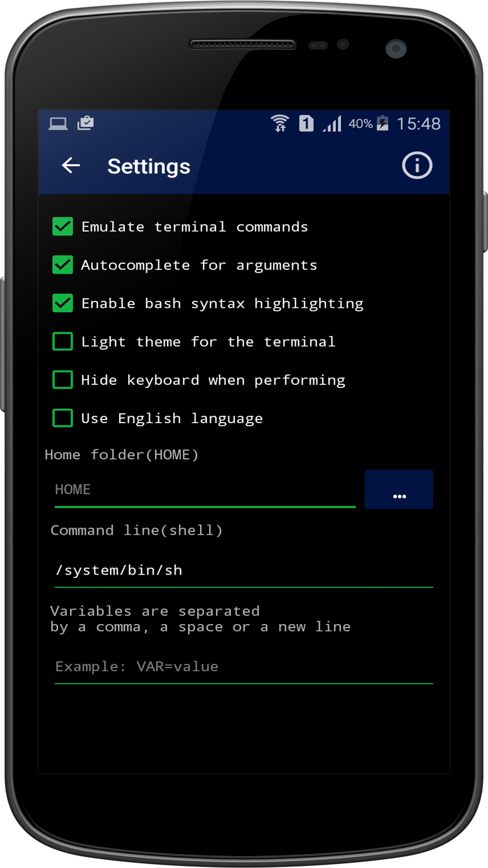Image resolution: width=488 pixels, height=868 pixels.
Task: Check Hide keyboard when performing
Action: click(x=63, y=380)
